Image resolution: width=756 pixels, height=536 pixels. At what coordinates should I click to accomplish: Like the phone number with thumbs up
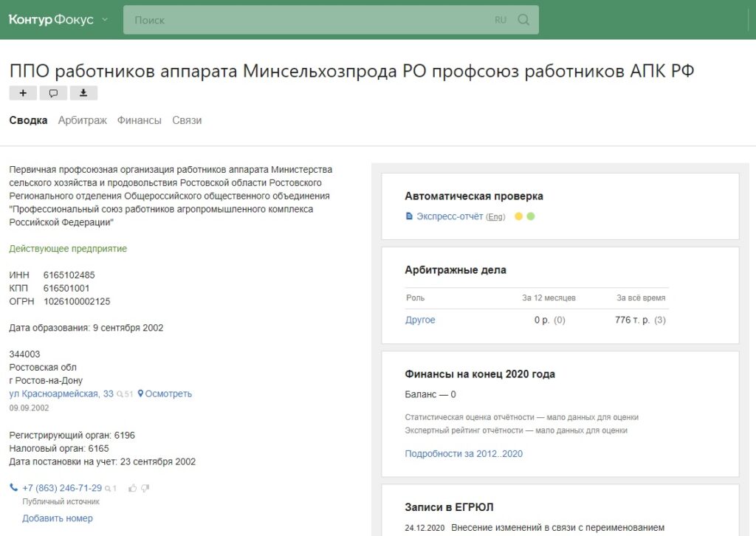[133, 488]
